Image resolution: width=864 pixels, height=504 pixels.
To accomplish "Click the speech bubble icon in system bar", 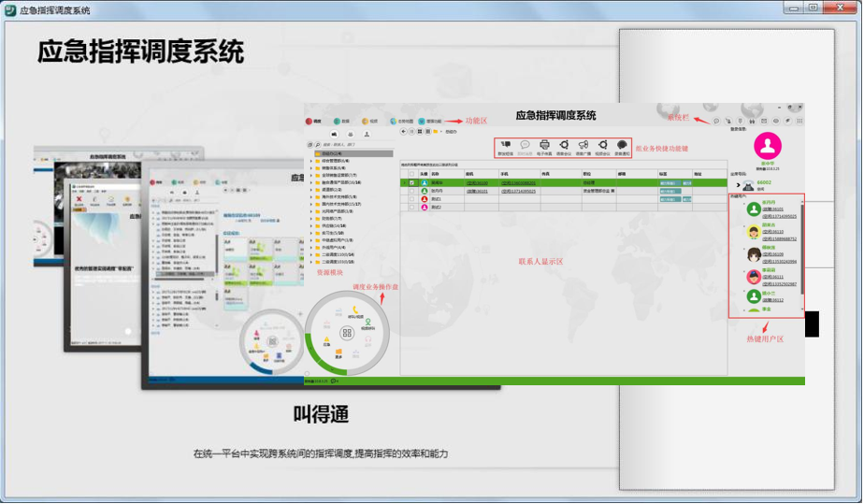I will [716, 122].
